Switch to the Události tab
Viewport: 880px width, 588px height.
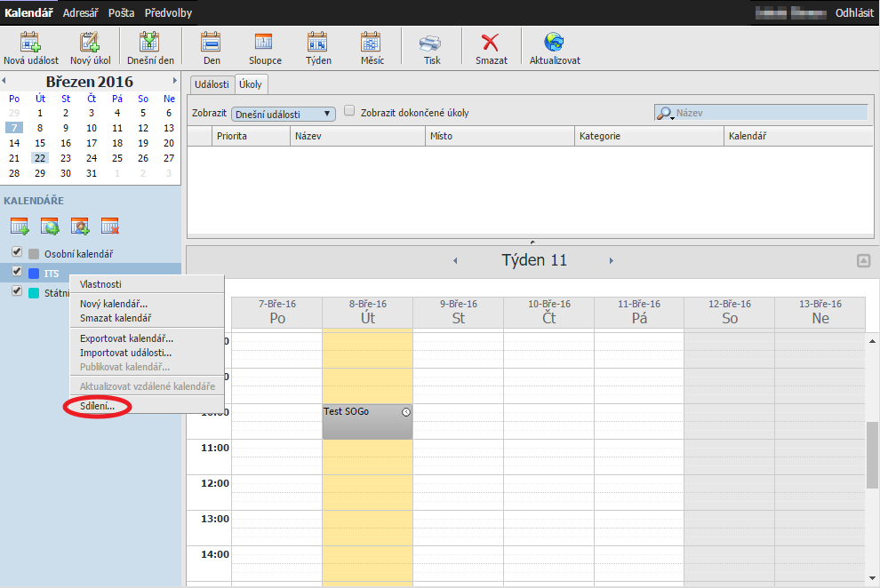click(x=212, y=84)
